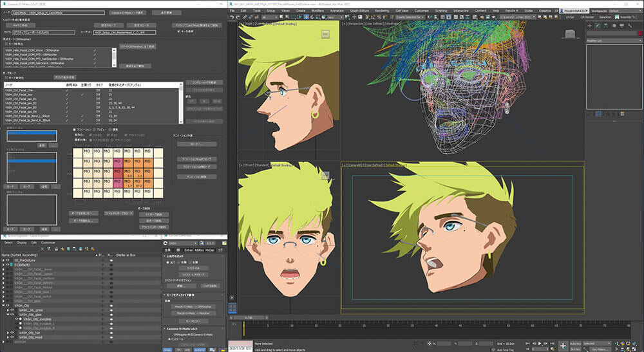The width and height of the screenshot is (644, 352).
Task: Click the Morph-O-Matic -> OKMorpher button
Action: coord(193,306)
